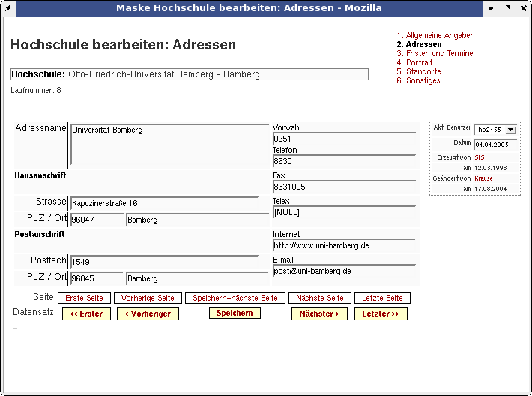Click the E-mail field
This screenshot has height=396, width=532.
point(344,271)
